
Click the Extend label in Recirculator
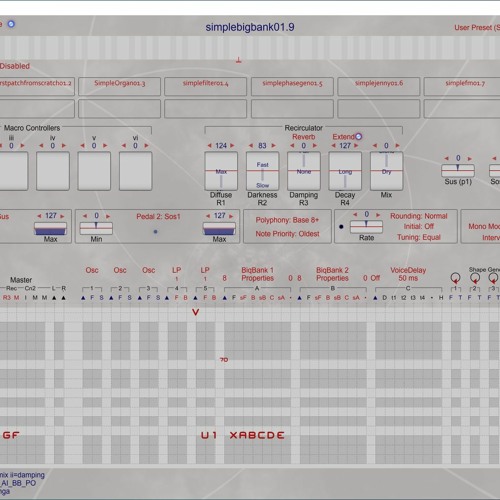[343, 137]
